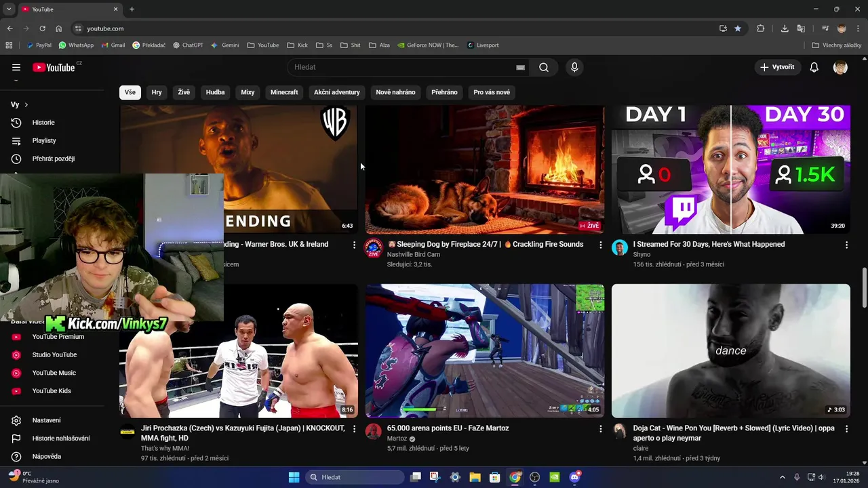Select the Akční adventury filter chip
Image resolution: width=868 pixels, height=488 pixels.
click(x=337, y=92)
